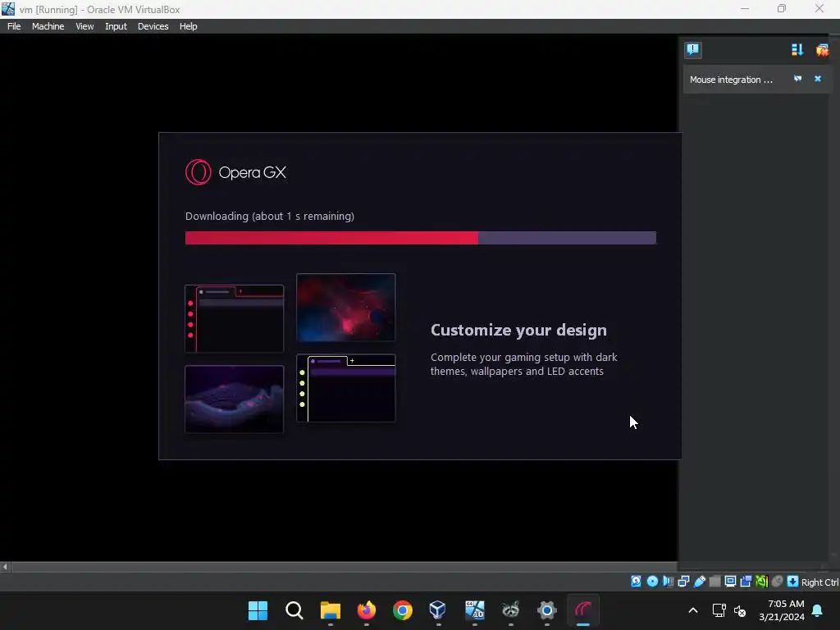The width and height of the screenshot is (840, 630).
Task: Open the Input menu
Action: tap(116, 26)
